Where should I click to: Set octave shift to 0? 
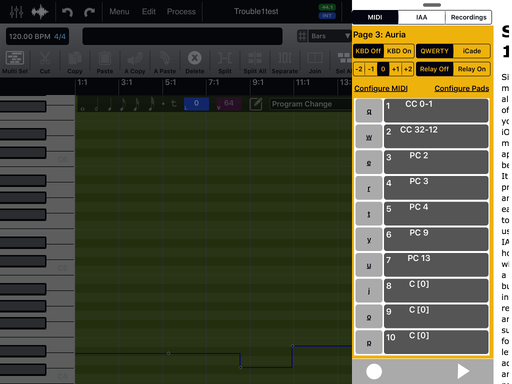383,69
